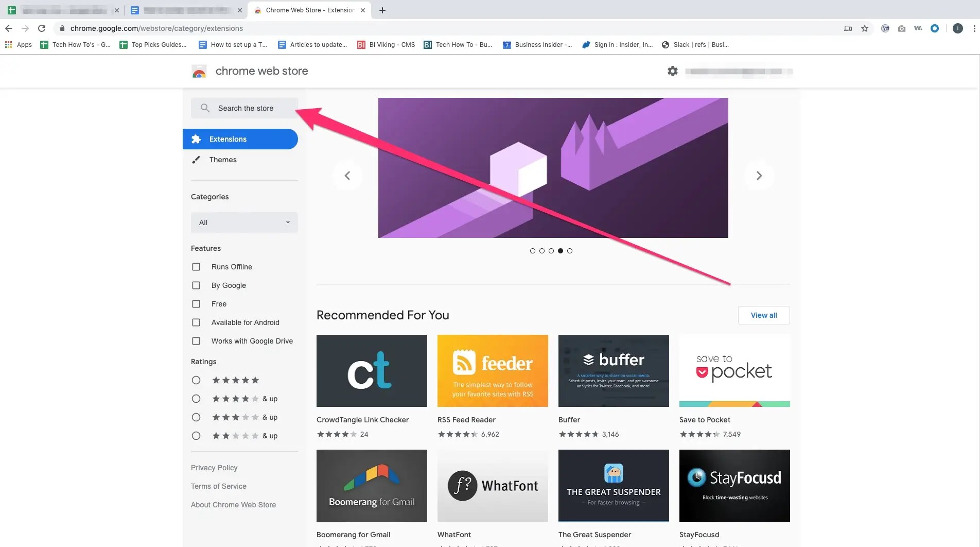Open Articles to update bookmark
980x547 pixels.
[312, 45]
